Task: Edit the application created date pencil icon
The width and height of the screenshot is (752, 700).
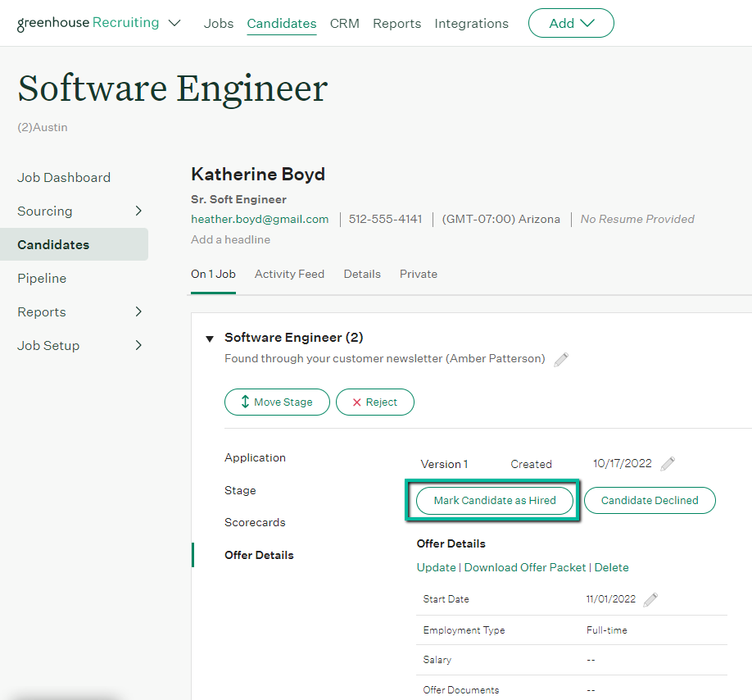Action: 667,463
